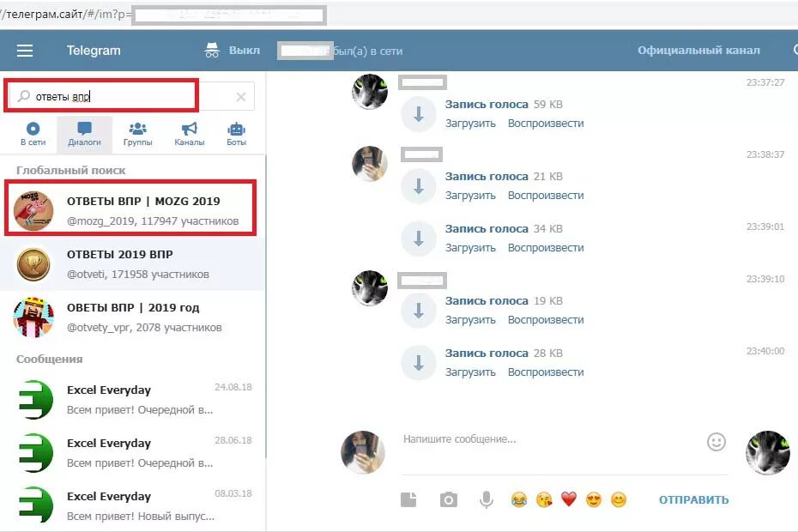Insert the kissing face emoji

tap(544, 500)
